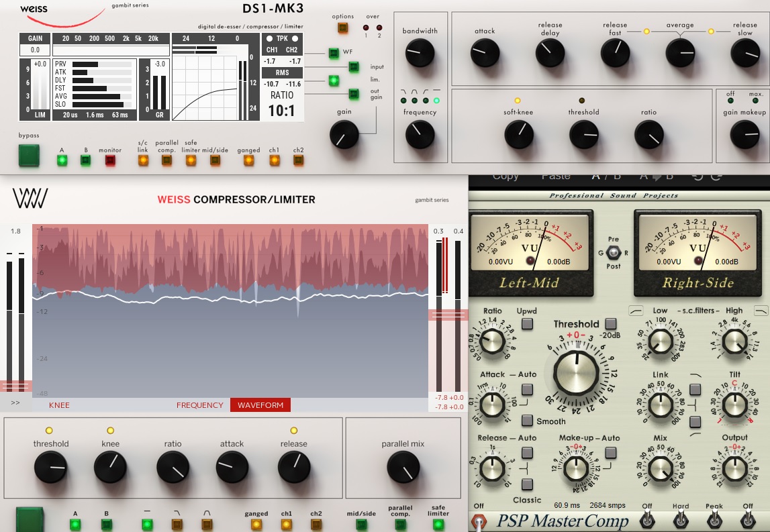The image size is (770, 532).
Task: Select ch1 in Weiss Compressor/Limiter
Action: [286, 524]
